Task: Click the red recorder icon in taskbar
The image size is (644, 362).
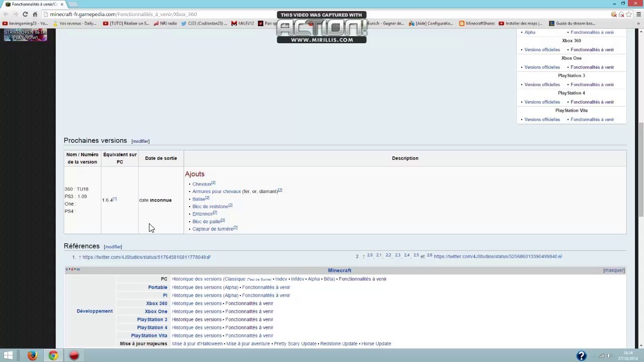Action: pyautogui.click(x=74, y=355)
